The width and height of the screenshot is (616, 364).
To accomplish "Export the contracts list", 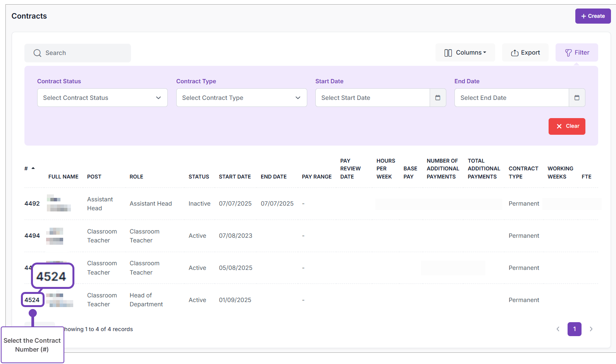I will point(525,53).
